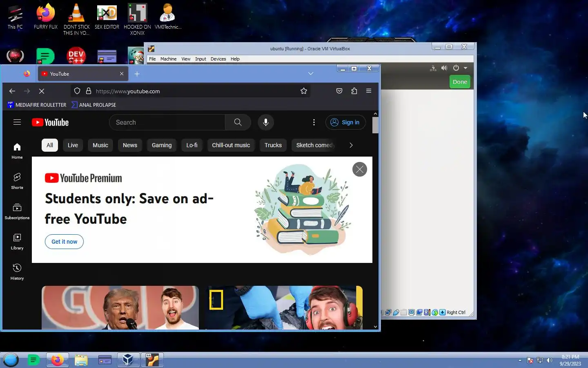Click the VirtualBox network adapter status icon
Image resolution: width=588 pixels, height=368 pixels.
[388, 312]
